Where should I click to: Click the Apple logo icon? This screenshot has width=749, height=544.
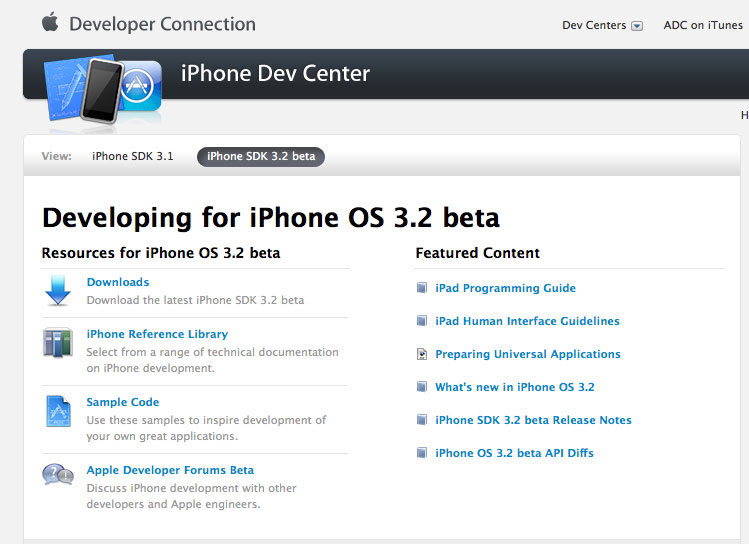click(50, 22)
